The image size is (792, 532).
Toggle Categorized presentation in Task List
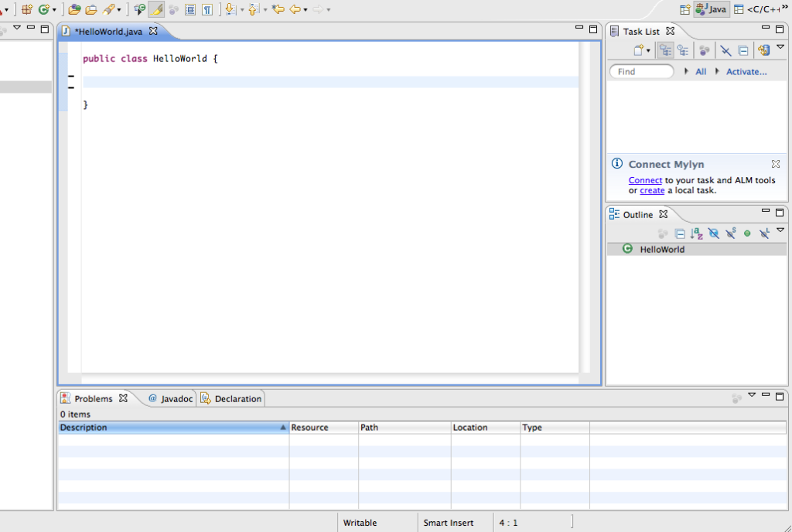[x=665, y=50]
